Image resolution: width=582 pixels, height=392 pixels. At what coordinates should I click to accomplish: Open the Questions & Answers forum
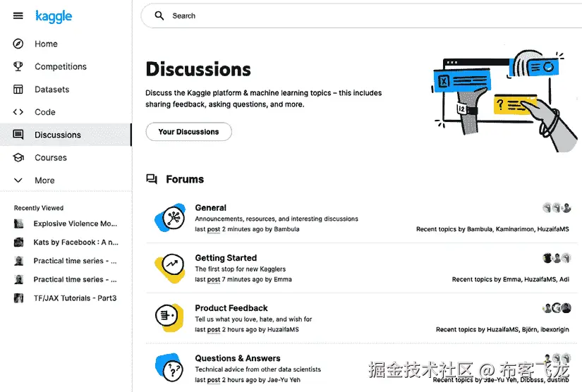[x=238, y=358]
